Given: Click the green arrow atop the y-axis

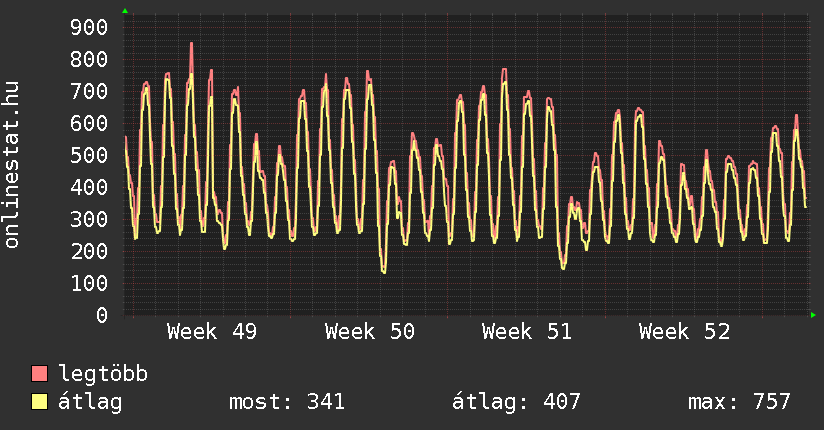Looking at the screenshot, I should 125,11.
